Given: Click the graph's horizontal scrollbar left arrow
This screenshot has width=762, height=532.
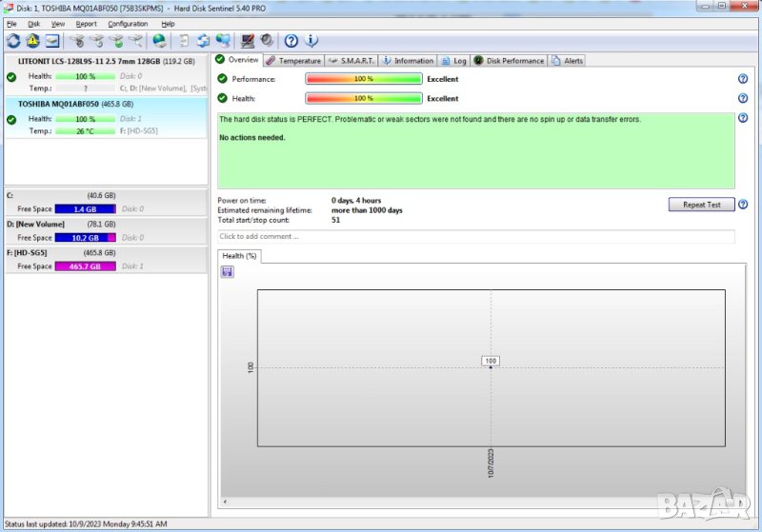Looking at the screenshot, I should tap(224, 501).
